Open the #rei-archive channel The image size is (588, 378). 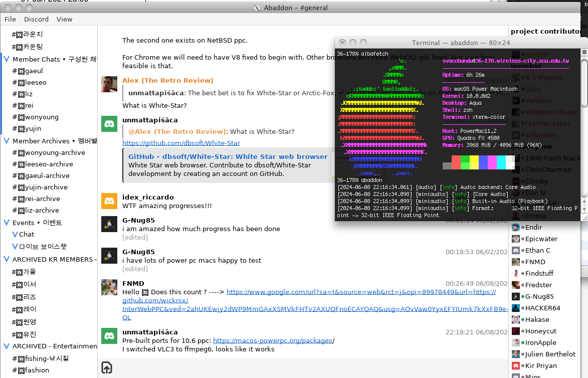point(36,199)
